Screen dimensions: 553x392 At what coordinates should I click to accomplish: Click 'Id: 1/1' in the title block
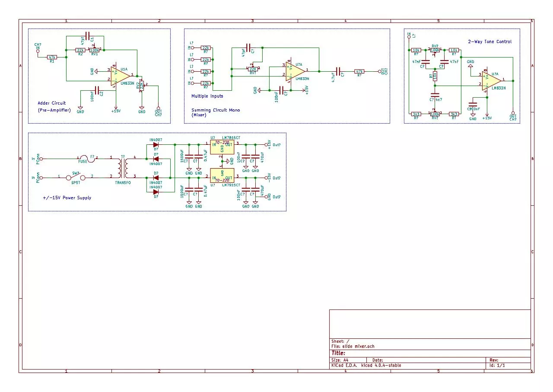(x=497, y=366)
